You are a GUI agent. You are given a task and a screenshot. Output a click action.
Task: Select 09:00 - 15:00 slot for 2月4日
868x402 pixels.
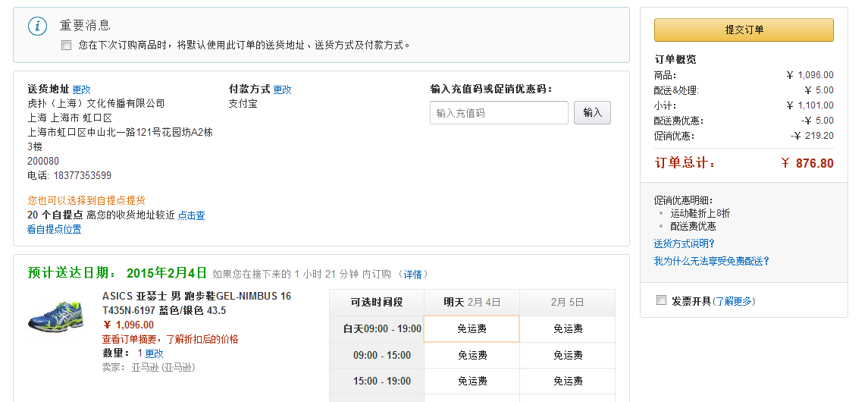point(472,355)
